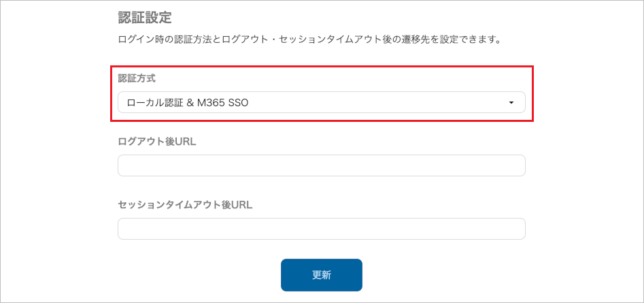Screen dimensions: 644x303
Task: Place cursor in the session timeout URL box
Action: [321, 229]
